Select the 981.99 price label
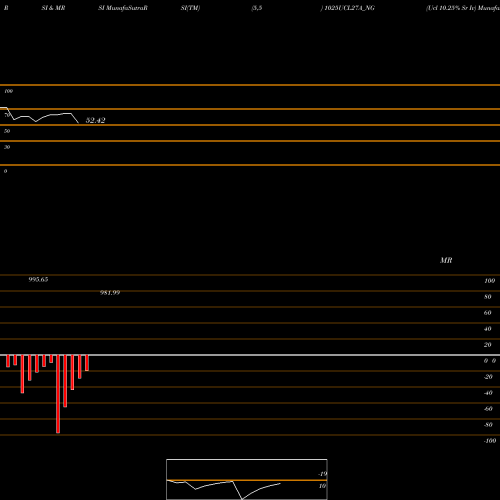500x500 pixels. tap(110, 293)
